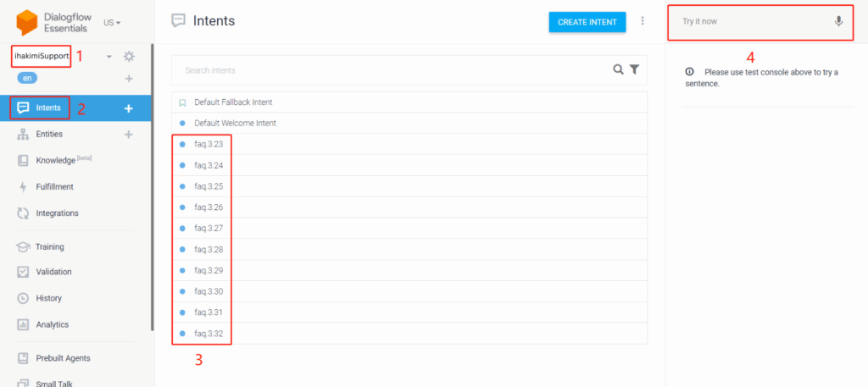Open the intents filter funnel icon

point(633,69)
